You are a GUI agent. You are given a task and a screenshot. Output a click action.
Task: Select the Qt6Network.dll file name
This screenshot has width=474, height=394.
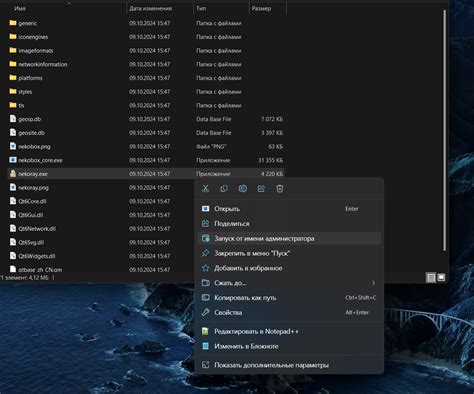coord(37,229)
